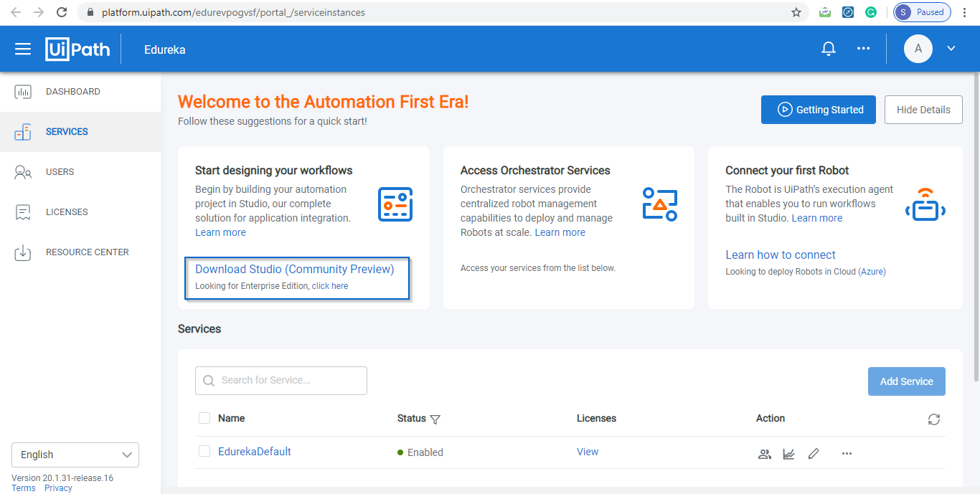The image size is (980, 494).
Task: Click the Name column header
Action: pos(232,418)
